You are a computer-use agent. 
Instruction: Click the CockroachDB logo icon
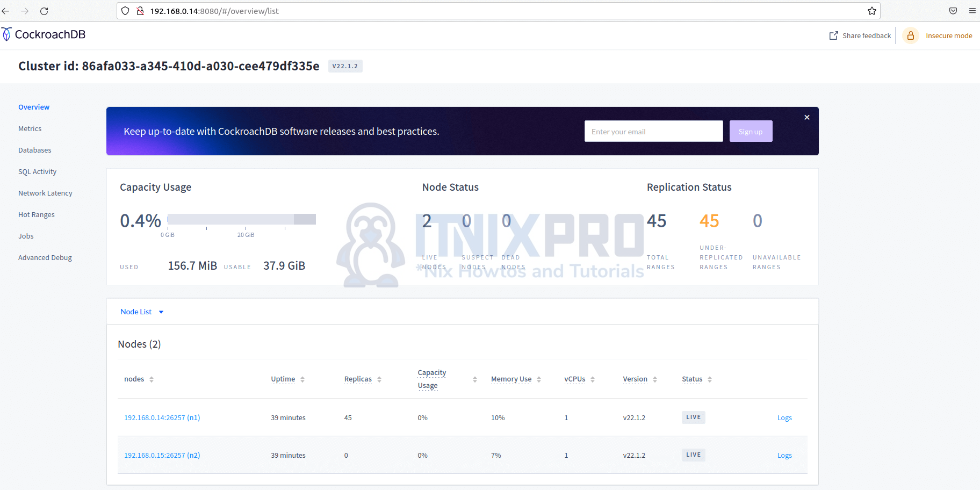point(6,34)
